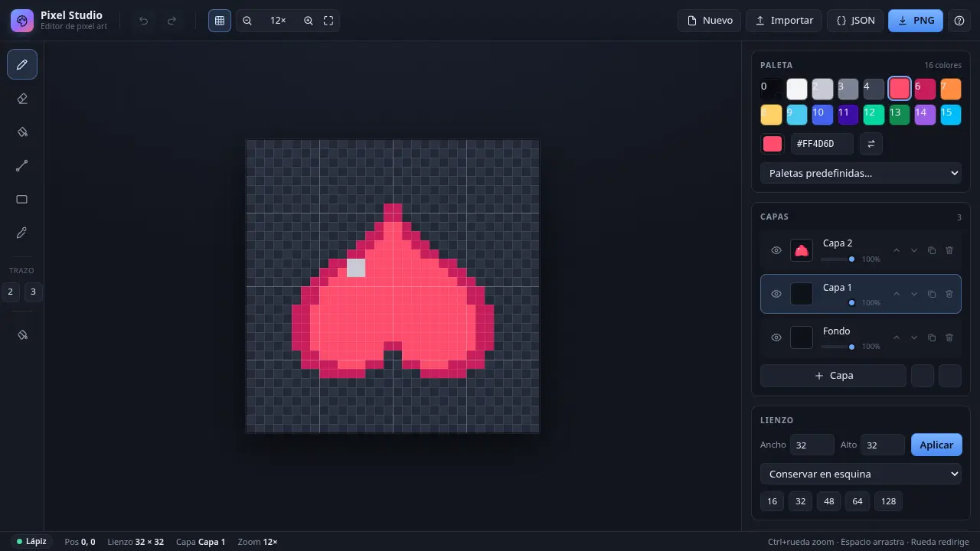This screenshot has height=551, width=980.
Task: Choose the 64 canvas size preset
Action: click(857, 501)
